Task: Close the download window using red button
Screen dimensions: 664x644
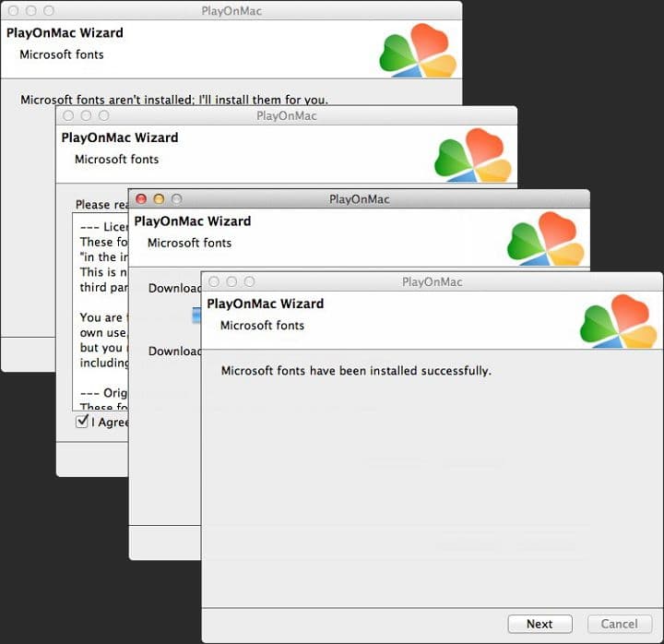Action: pyautogui.click(x=141, y=198)
